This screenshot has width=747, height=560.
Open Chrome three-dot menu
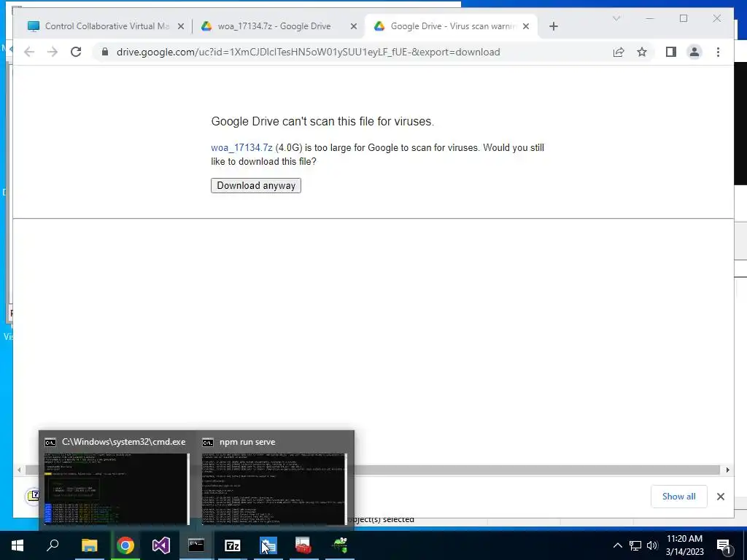click(718, 52)
